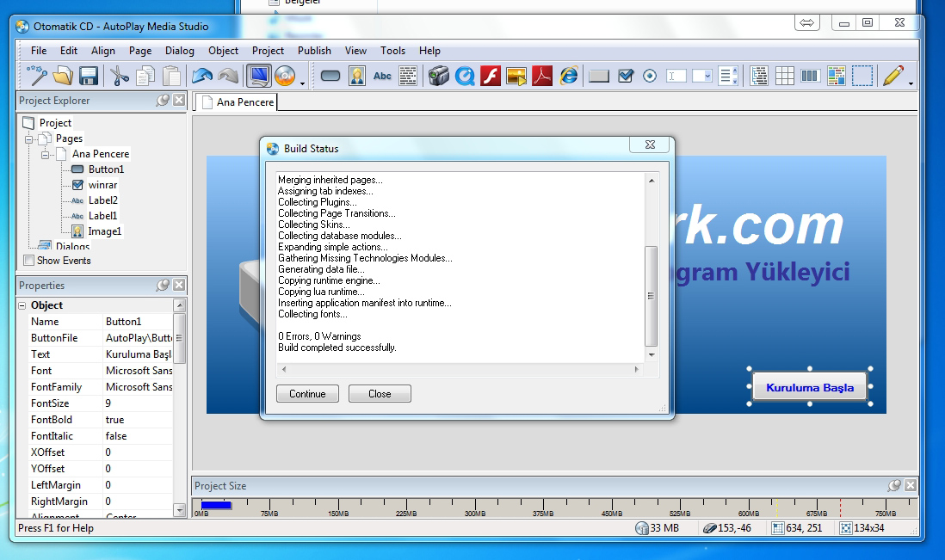The width and height of the screenshot is (945, 560).
Task: Insert an Input field object
Action: coord(676,76)
